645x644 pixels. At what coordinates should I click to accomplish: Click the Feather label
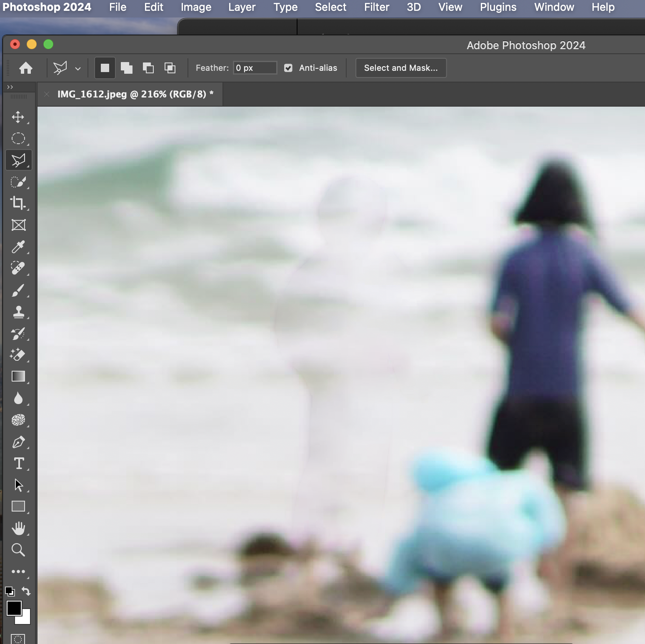tap(212, 68)
